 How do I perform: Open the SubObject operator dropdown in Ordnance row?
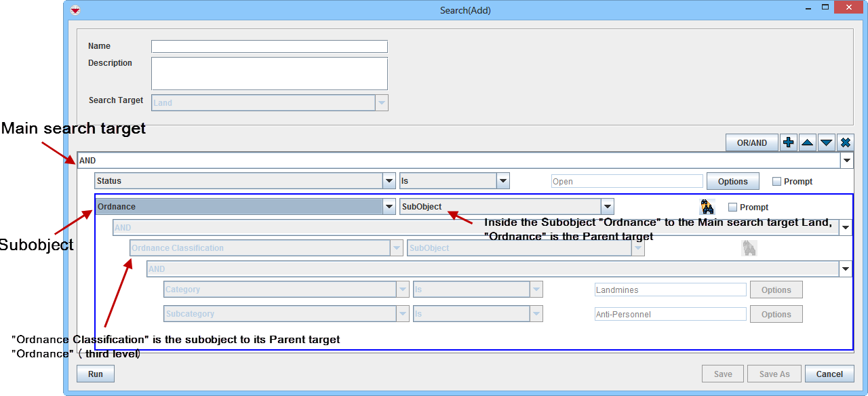(x=607, y=207)
